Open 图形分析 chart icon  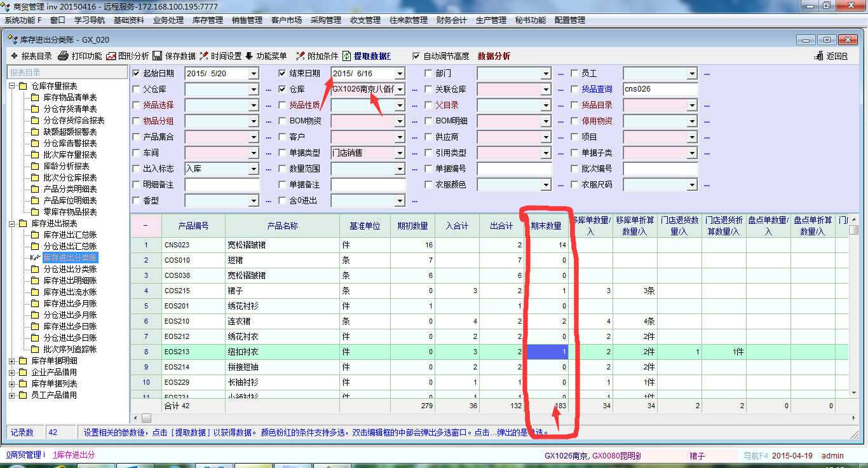point(111,56)
